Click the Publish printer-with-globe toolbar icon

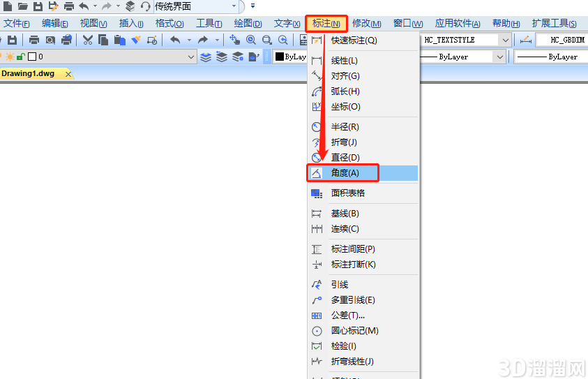point(67,40)
